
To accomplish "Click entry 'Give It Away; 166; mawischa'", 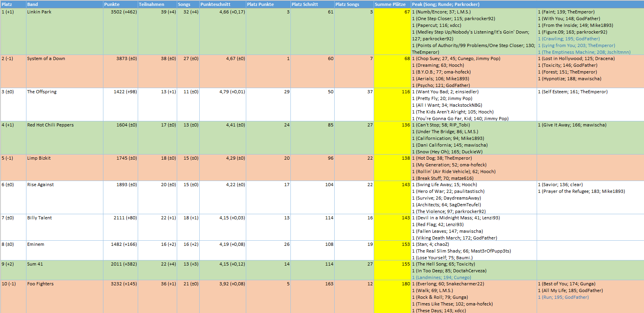I will click(x=572, y=125).
